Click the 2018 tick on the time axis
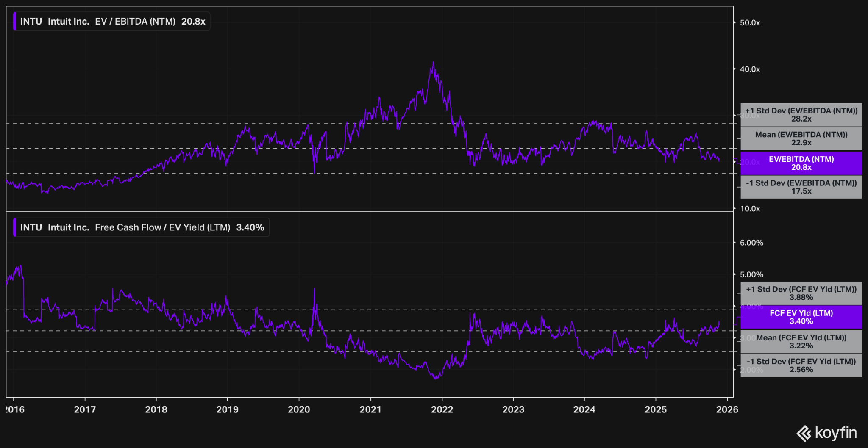This screenshot has width=868, height=448. point(156,409)
